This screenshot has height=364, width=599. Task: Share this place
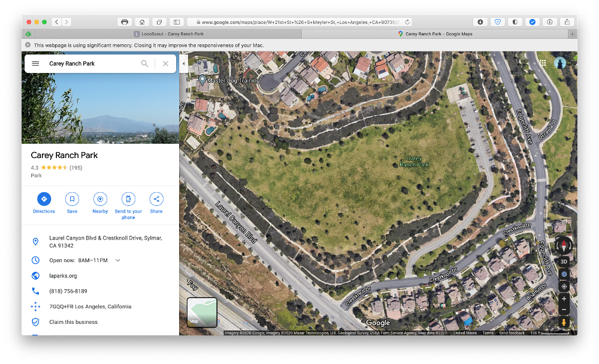156,199
